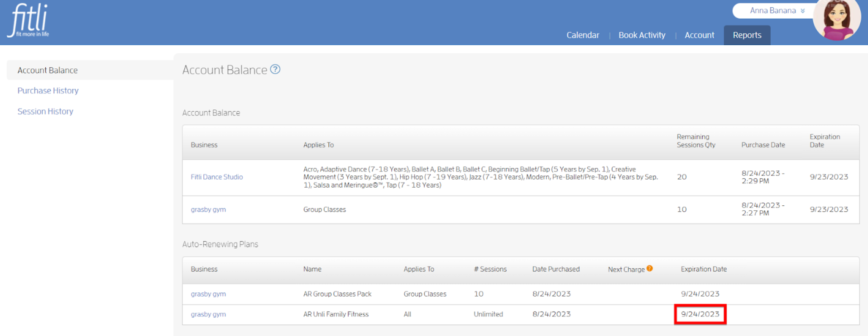Select AR Unli Family Fitness plan name
This screenshot has width=868, height=336.
click(336, 314)
